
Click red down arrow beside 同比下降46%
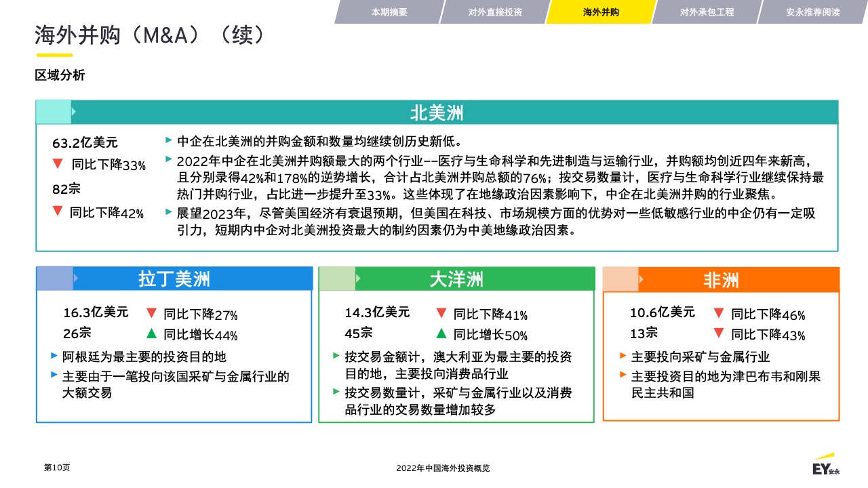click(719, 313)
